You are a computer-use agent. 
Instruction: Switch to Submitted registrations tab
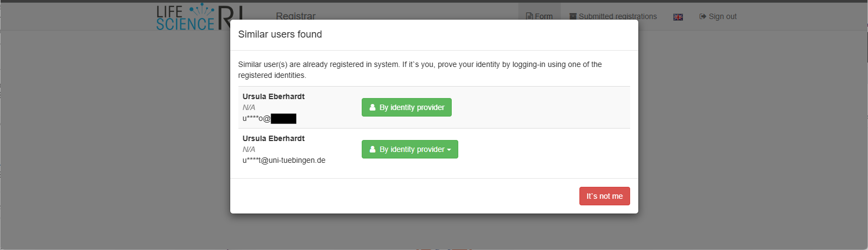click(613, 16)
